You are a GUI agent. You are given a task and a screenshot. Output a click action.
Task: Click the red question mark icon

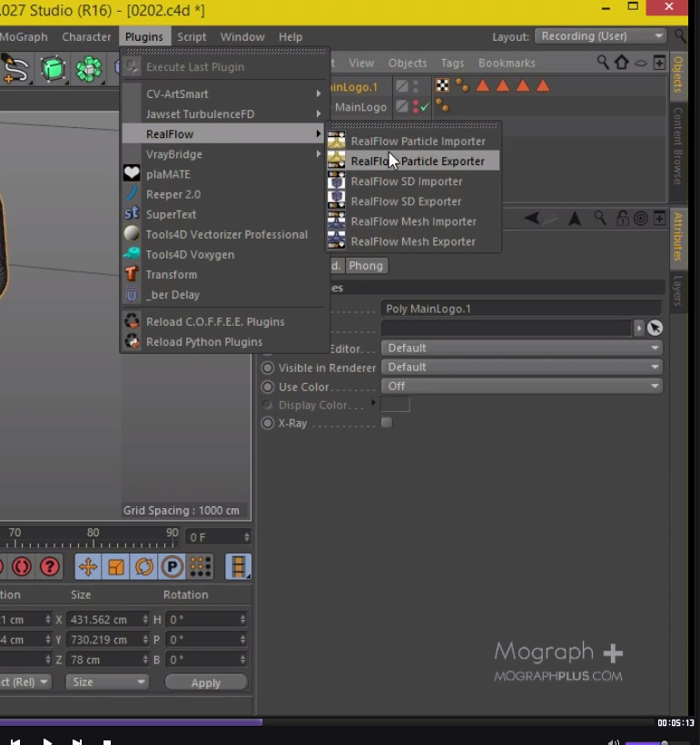49,566
